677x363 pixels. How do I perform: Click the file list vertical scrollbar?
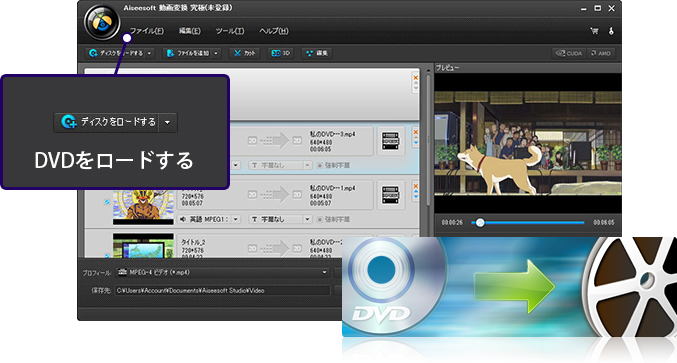click(428, 140)
